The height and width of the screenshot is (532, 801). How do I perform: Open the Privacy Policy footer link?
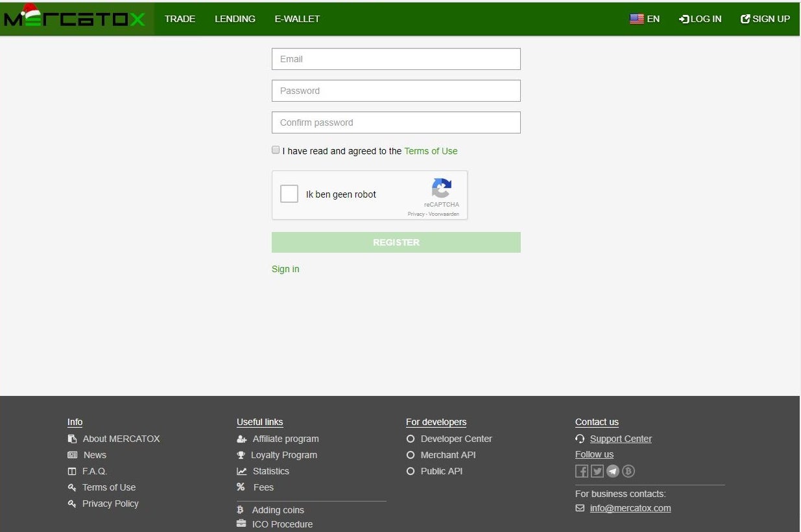click(110, 503)
